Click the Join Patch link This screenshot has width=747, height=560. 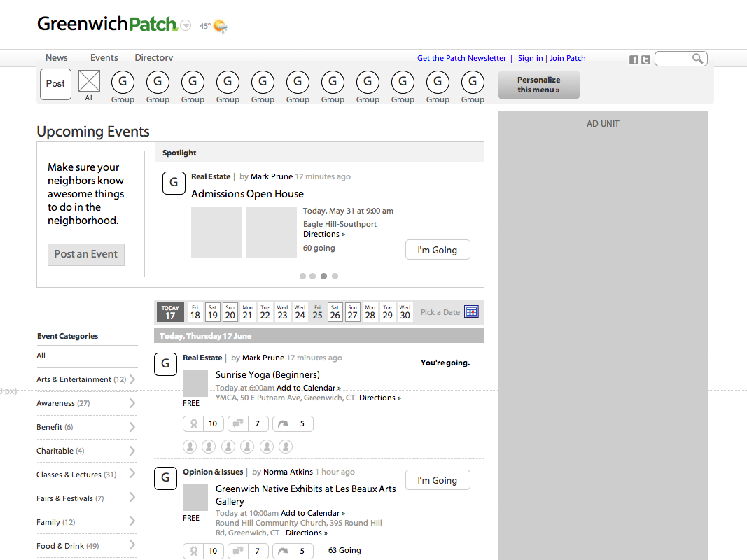pos(567,58)
